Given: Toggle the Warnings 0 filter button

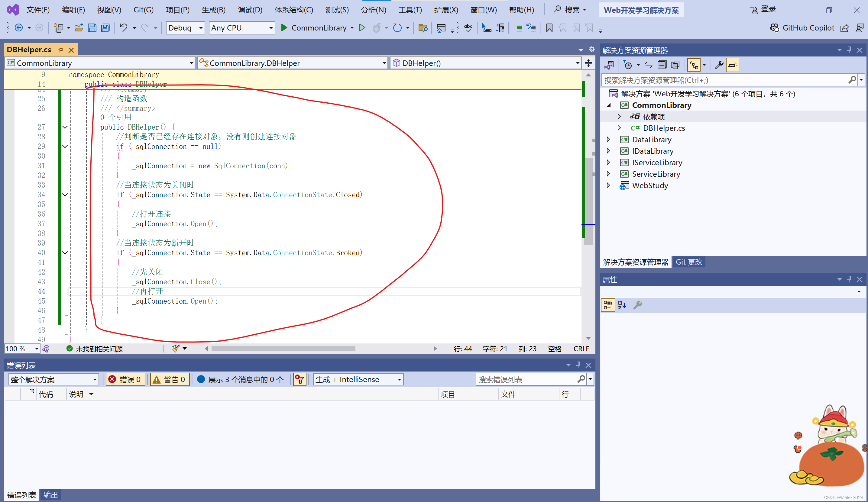Looking at the screenshot, I should click(170, 379).
